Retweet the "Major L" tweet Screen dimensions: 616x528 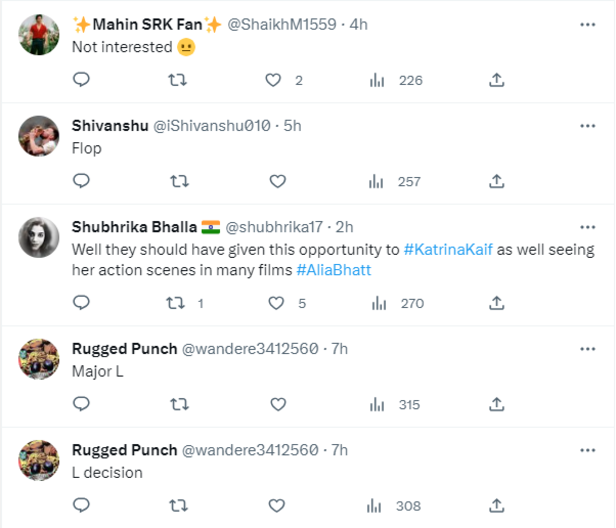pyautogui.click(x=179, y=404)
